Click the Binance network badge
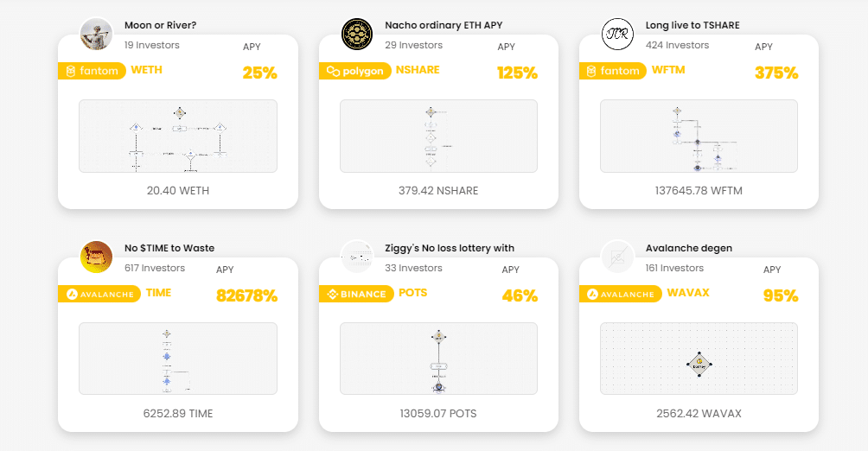The width and height of the screenshot is (868, 451). coord(356,294)
